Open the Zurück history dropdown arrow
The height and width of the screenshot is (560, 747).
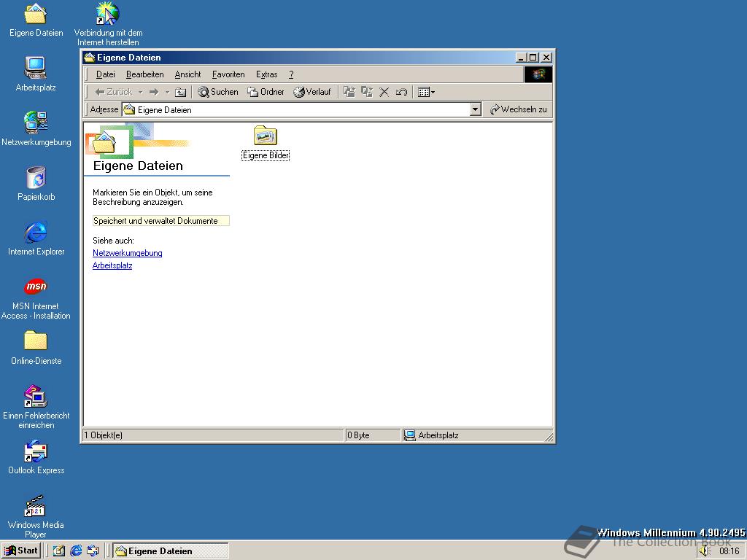click(x=141, y=92)
